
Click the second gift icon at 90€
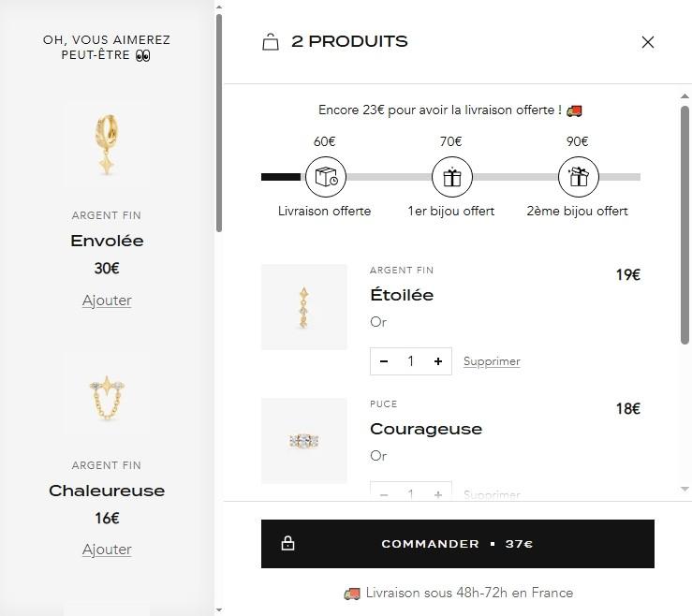tap(579, 176)
